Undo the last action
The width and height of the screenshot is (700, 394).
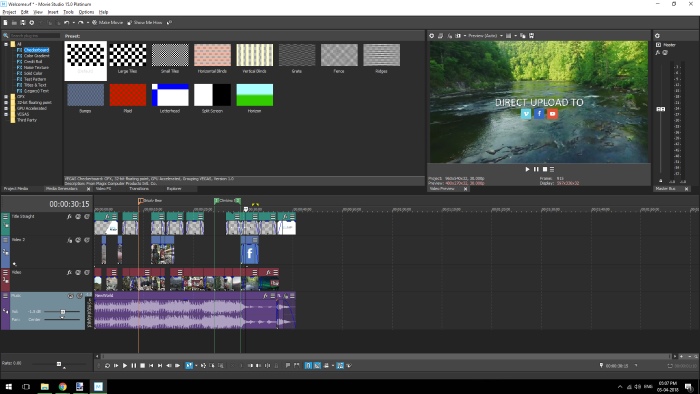[x=67, y=22]
